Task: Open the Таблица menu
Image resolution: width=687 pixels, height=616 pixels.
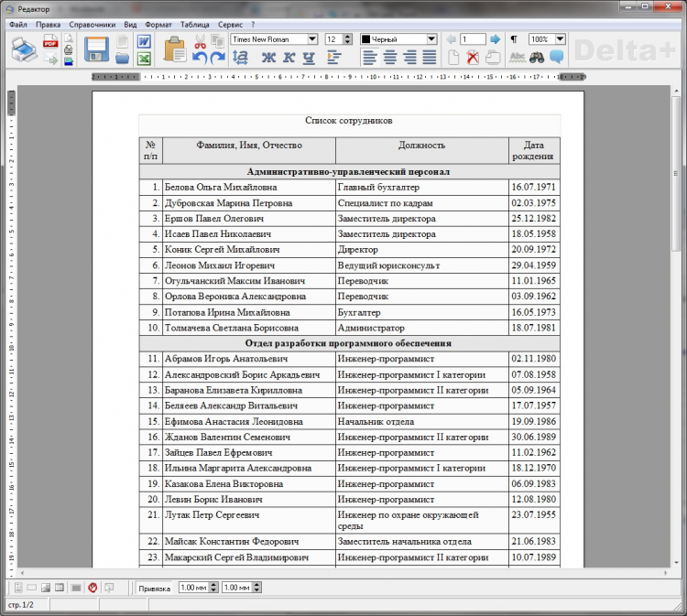Action: (x=194, y=25)
